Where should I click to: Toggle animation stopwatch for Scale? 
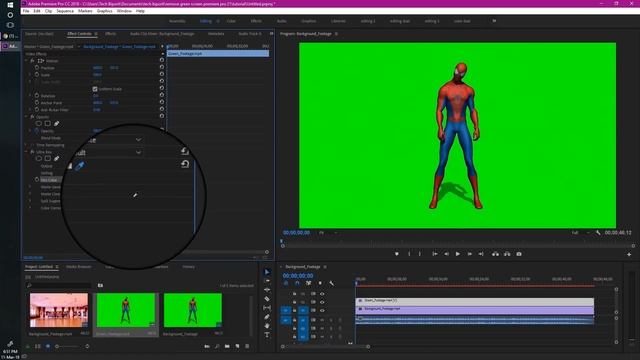coord(37,75)
